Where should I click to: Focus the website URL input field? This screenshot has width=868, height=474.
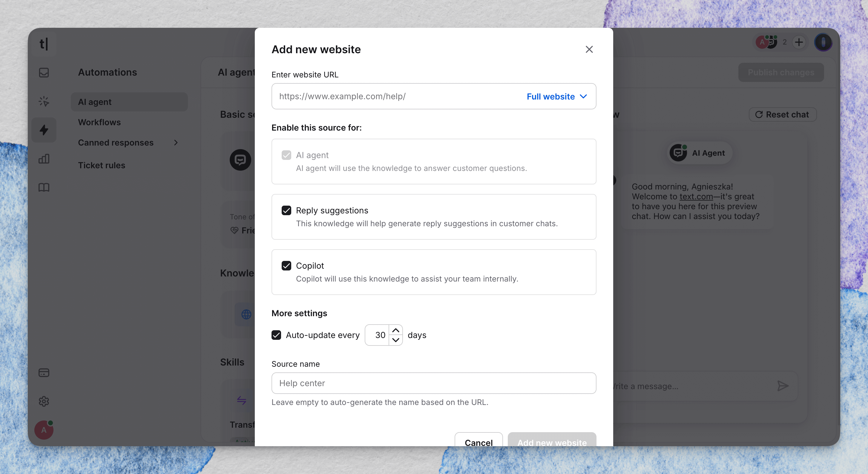398,97
